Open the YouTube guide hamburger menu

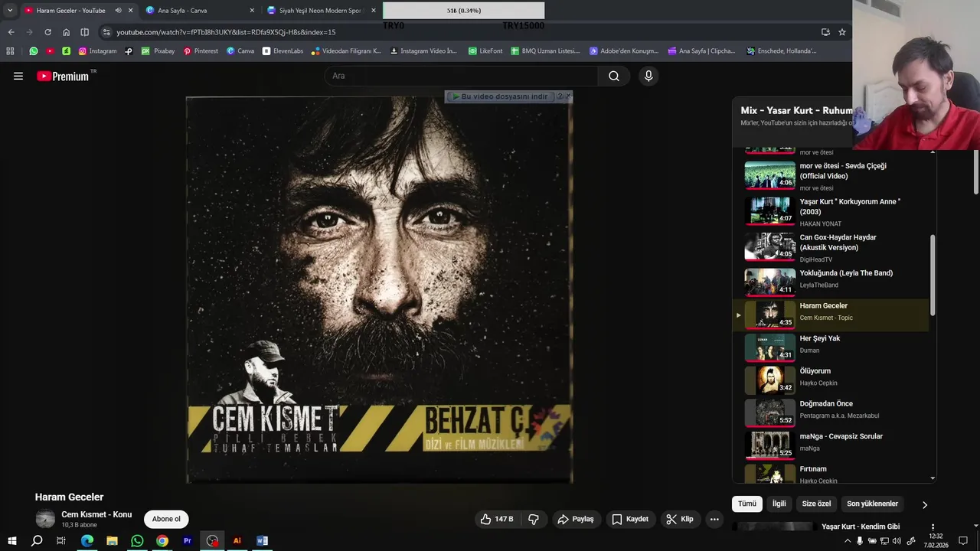[x=18, y=76]
